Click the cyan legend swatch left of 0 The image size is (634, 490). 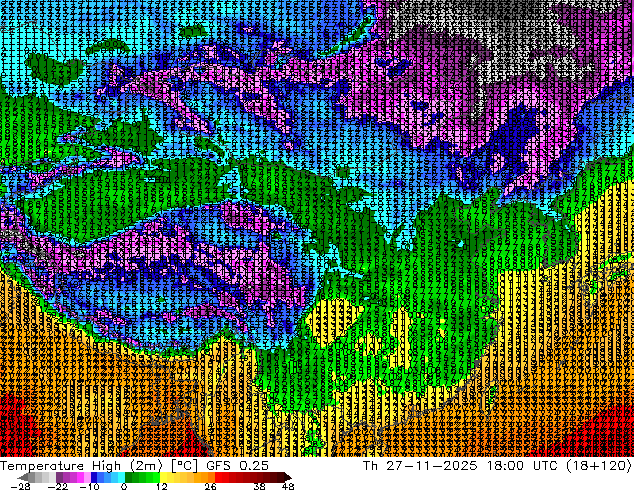pos(121,477)
